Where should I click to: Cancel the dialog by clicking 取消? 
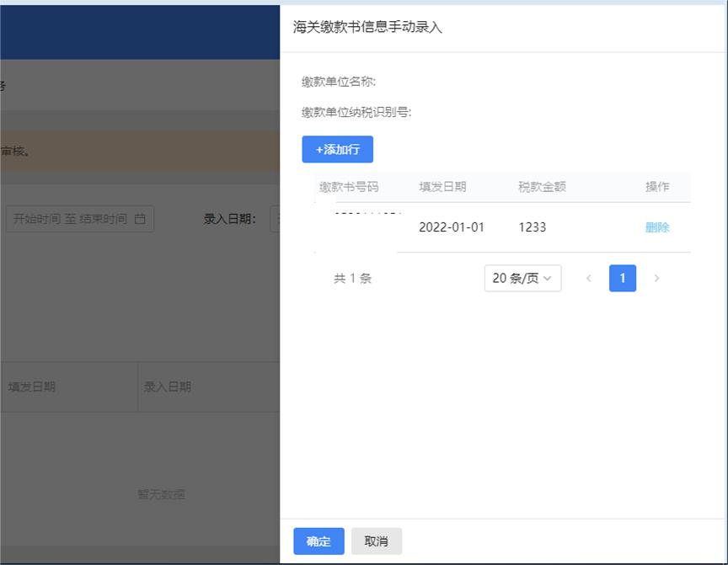point(376,541)
